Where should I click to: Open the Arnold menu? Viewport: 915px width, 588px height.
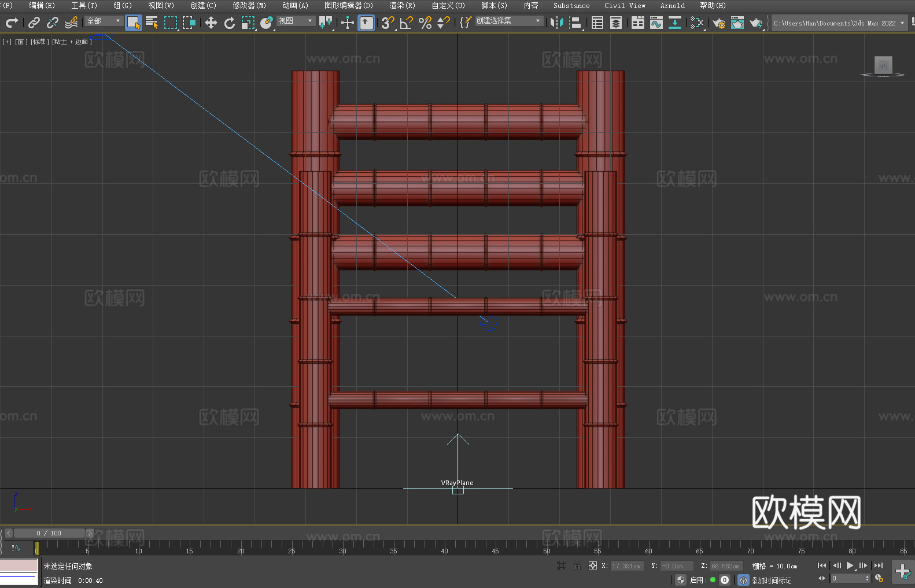click(672, 5)
